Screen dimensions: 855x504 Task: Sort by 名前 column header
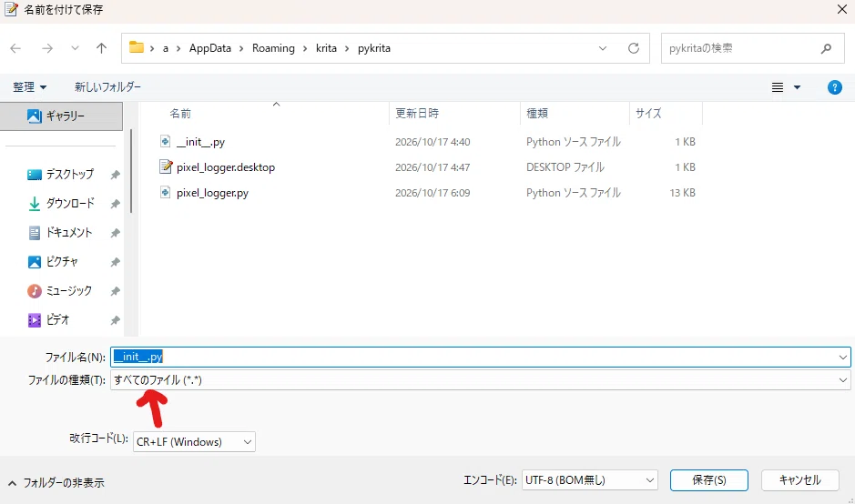pyautogui.click(x=180, y=114)
